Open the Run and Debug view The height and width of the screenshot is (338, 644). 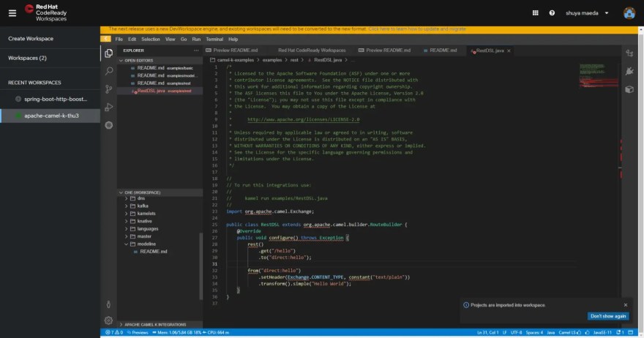109,108
